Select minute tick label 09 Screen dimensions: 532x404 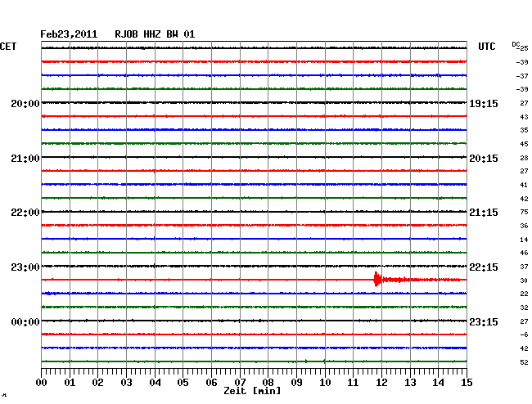coord(296,382)
